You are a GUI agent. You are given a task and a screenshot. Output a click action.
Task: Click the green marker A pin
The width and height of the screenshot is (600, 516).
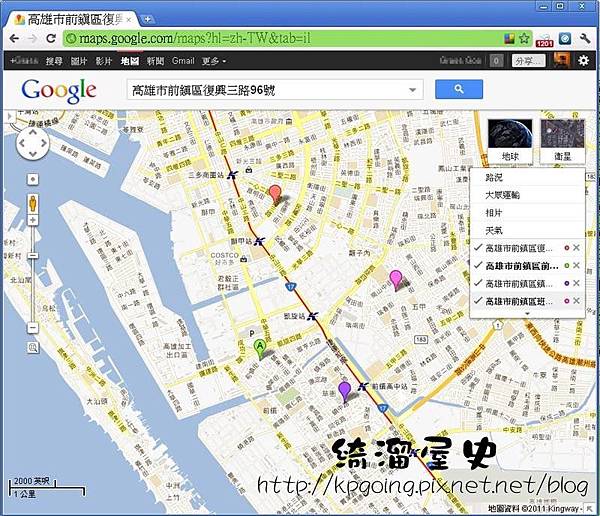(260, 349)
